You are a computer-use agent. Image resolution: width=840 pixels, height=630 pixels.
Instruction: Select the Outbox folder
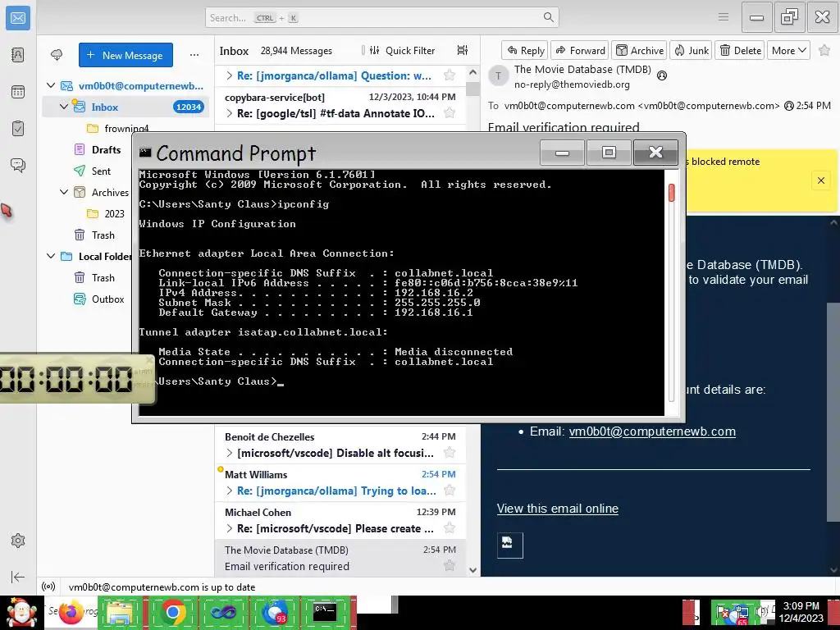107,299
